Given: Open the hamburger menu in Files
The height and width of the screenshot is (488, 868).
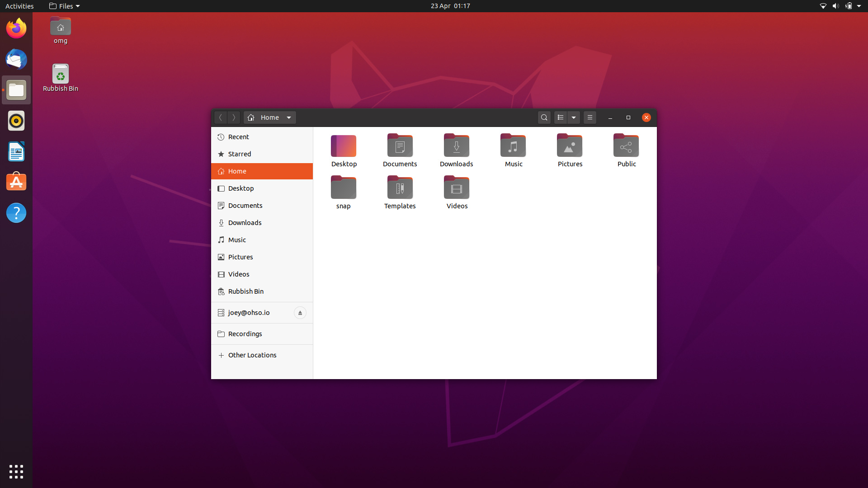Looking at the screenshot, I should tap(590, 117).
